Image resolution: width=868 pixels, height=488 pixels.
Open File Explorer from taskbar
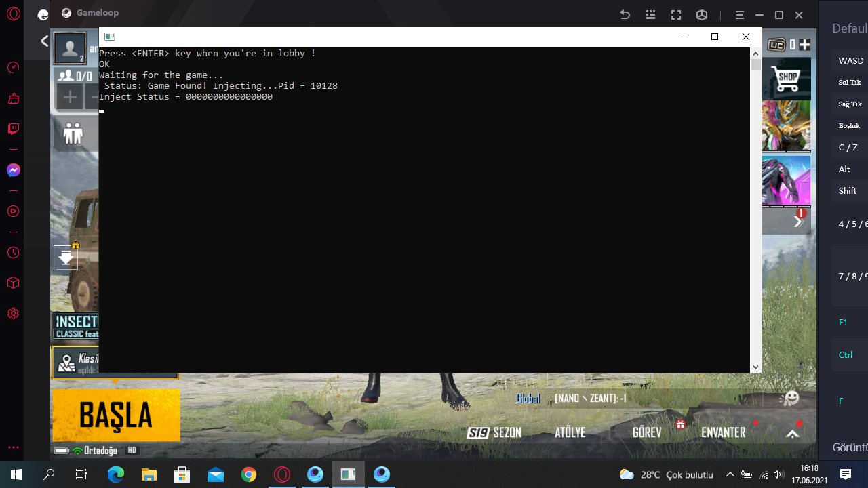pyautogui.click(x=149, y=474)
